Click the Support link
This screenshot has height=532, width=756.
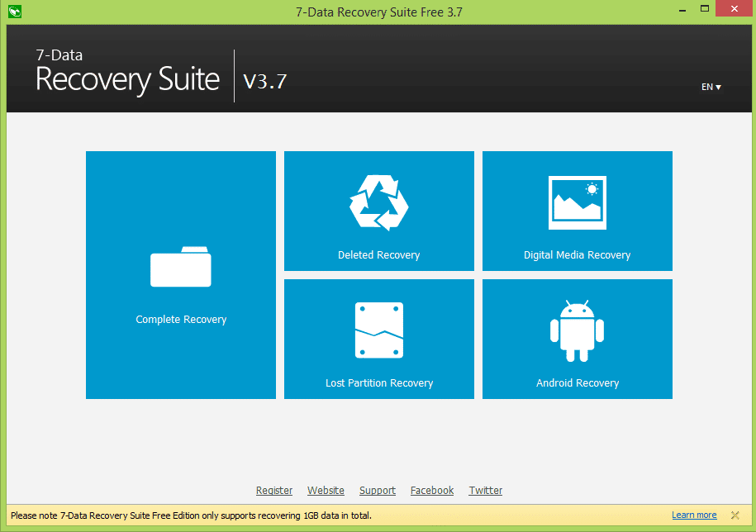tap(378, 490)
